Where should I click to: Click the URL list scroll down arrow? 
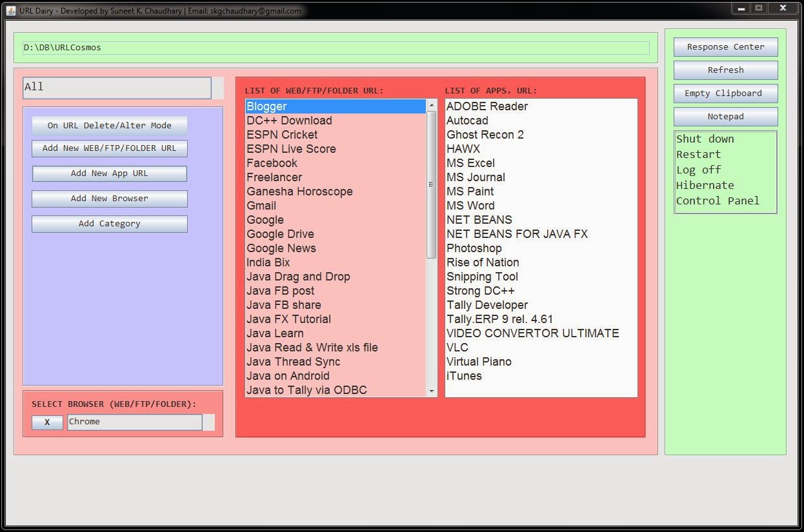click(432, 391)
